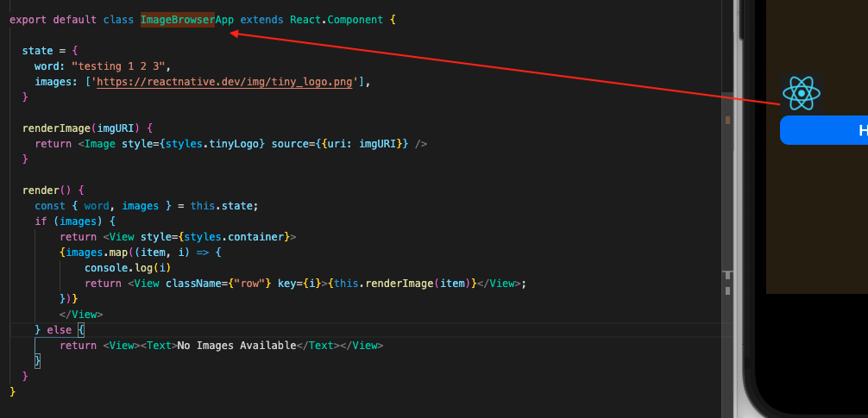Click the closing </View> tag below the map block
Screen dimensions: 868x418
(x=81, y=315)
